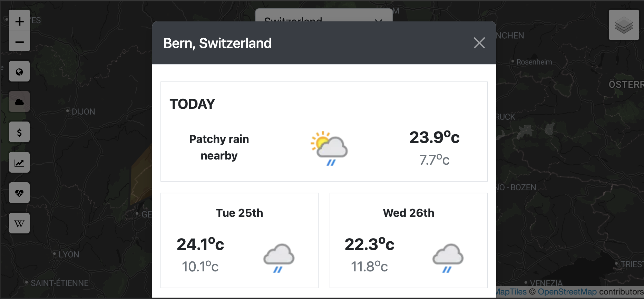Screen dimensions: 644x299
Task: Select the TODAY forecast card heading
Action: (192, 104)
